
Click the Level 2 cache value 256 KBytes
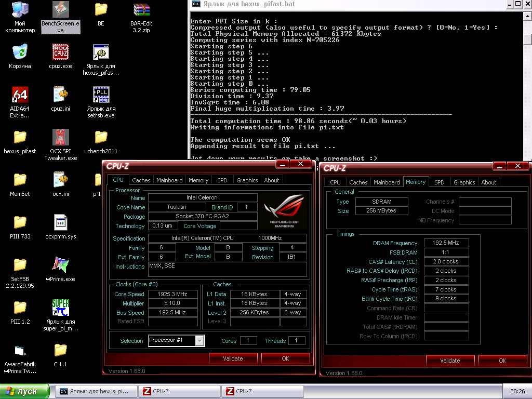click(x=254, y=312)
